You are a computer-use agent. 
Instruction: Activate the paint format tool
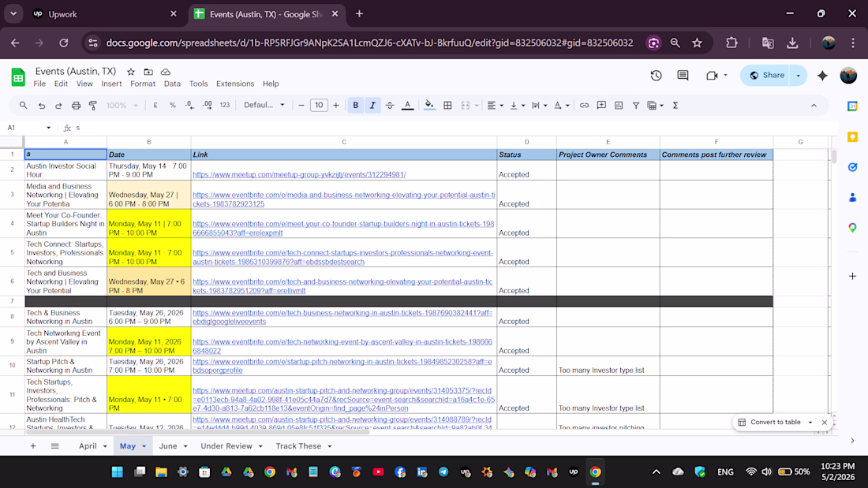[93, 105]
